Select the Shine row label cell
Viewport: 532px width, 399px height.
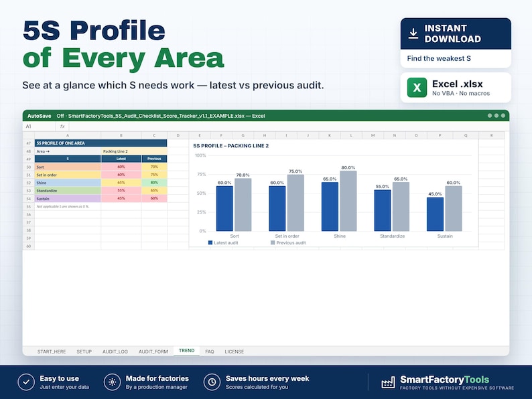coord(68,183)
